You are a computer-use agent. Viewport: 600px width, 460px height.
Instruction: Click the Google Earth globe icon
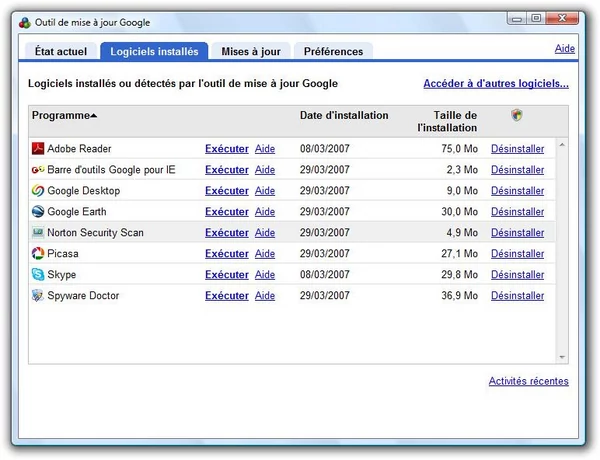tap(38, 212)
